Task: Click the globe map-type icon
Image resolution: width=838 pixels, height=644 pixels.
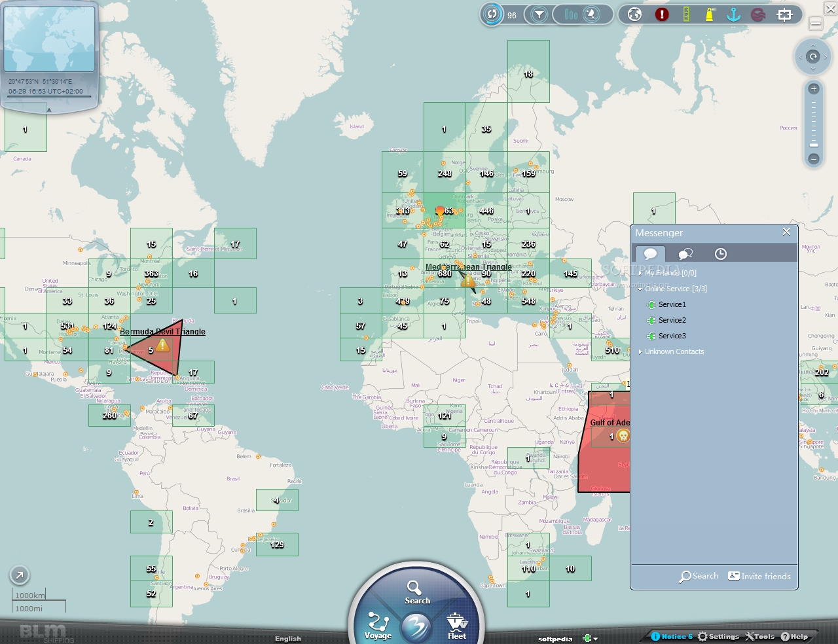Action: pyautogui.click(x=634, y=14)
